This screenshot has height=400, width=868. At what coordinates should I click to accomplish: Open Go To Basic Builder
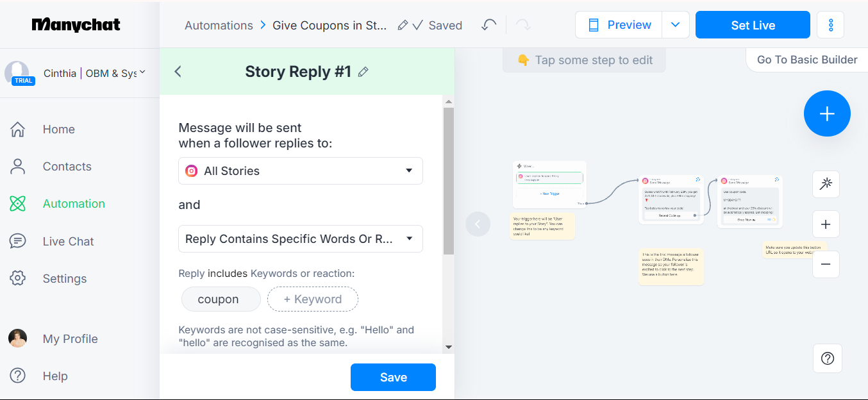(806, 59)
